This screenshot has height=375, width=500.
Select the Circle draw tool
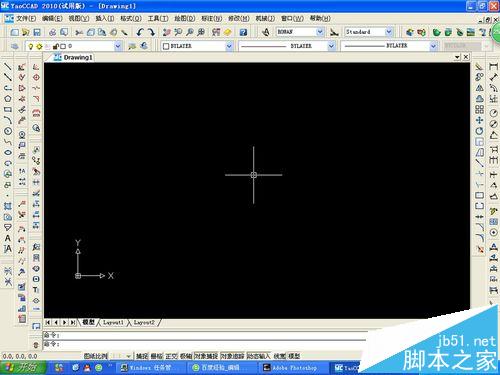(x=7, y=131)
